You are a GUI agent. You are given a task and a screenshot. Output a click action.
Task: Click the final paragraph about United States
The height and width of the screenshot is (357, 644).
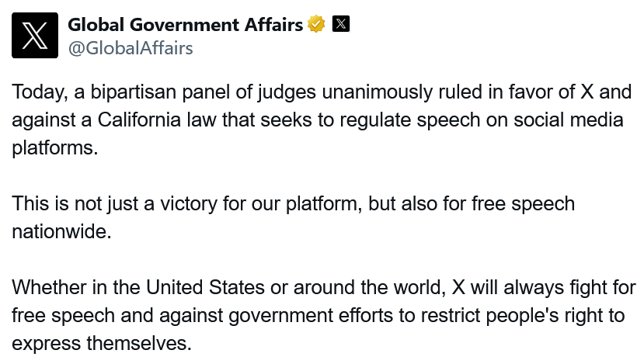[324, 315]
